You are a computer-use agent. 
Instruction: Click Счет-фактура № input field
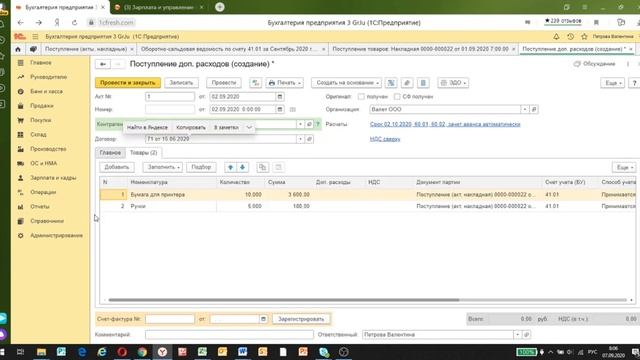[x=170, y=319]
